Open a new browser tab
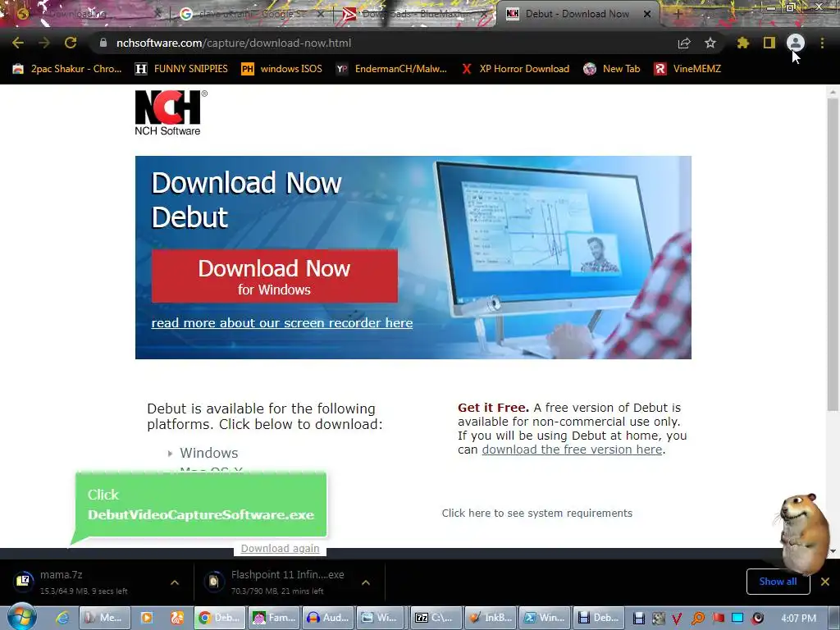 [678, 15]
